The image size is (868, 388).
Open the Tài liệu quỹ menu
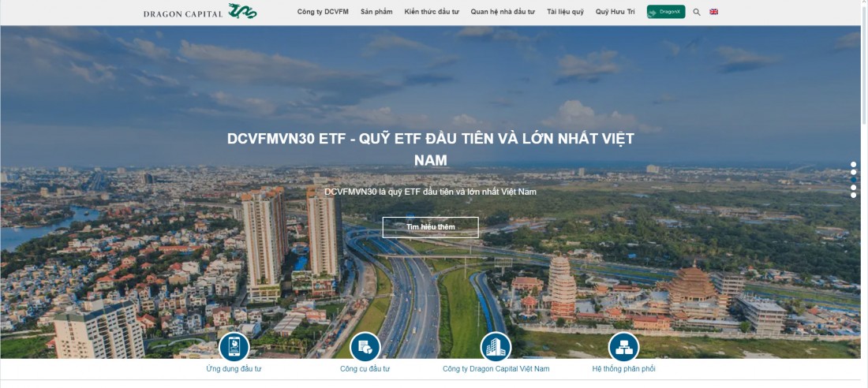click(565, 12)
